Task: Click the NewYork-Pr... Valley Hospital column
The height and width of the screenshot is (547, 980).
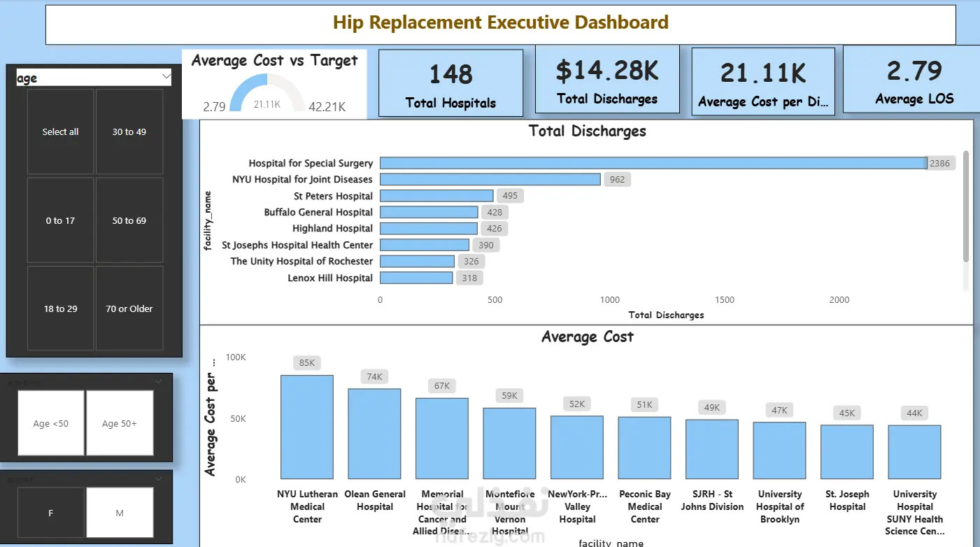Action: click(x=577, y=448)
